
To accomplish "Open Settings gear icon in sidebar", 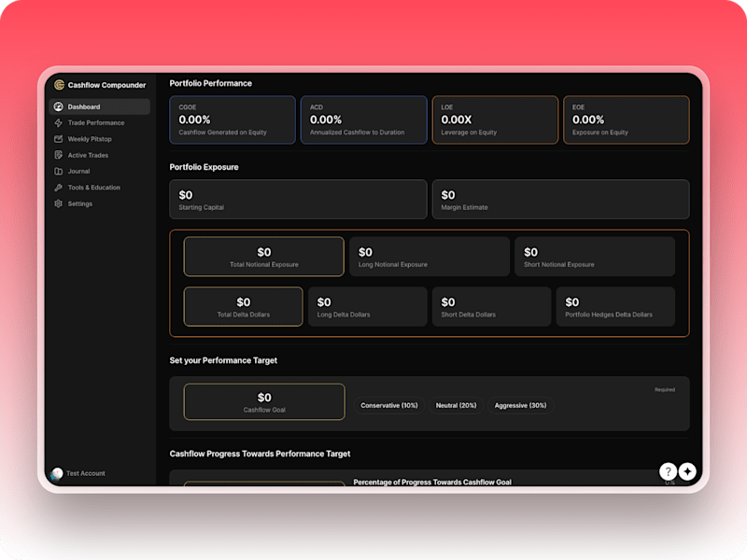I will click(x=59, y=203).
